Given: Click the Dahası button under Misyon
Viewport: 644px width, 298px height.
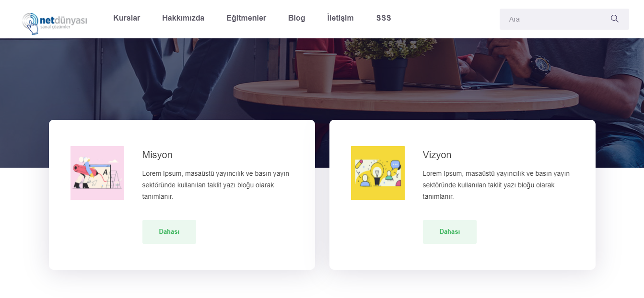Looking at the screenshot, I should (x=169, y=232).
